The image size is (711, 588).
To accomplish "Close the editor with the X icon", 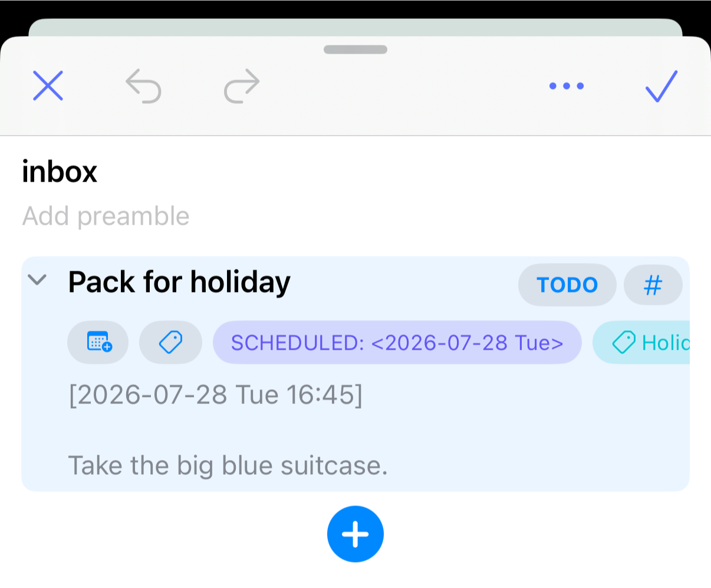I will coord(48,86).
